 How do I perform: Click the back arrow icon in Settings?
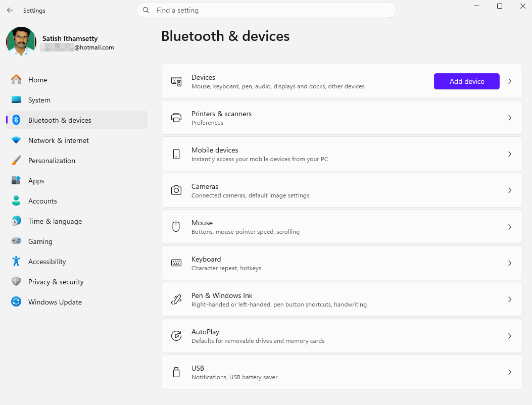point(10,11)
